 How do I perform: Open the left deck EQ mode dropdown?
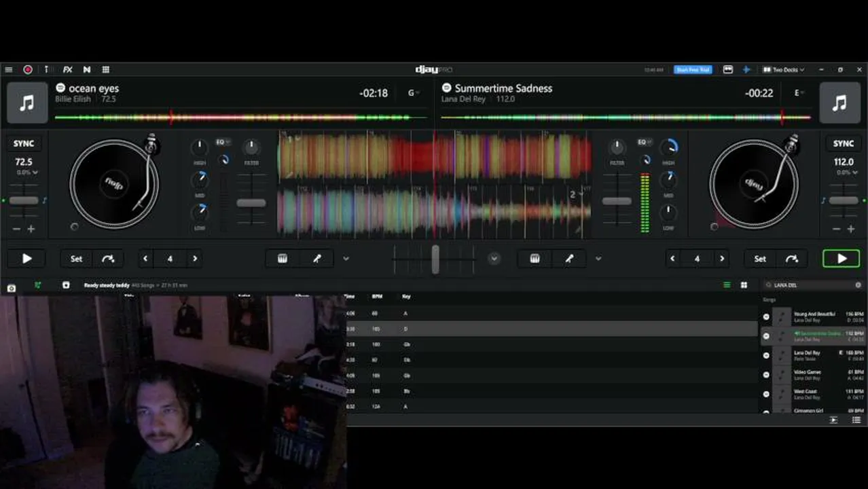[x=222, y=143]
